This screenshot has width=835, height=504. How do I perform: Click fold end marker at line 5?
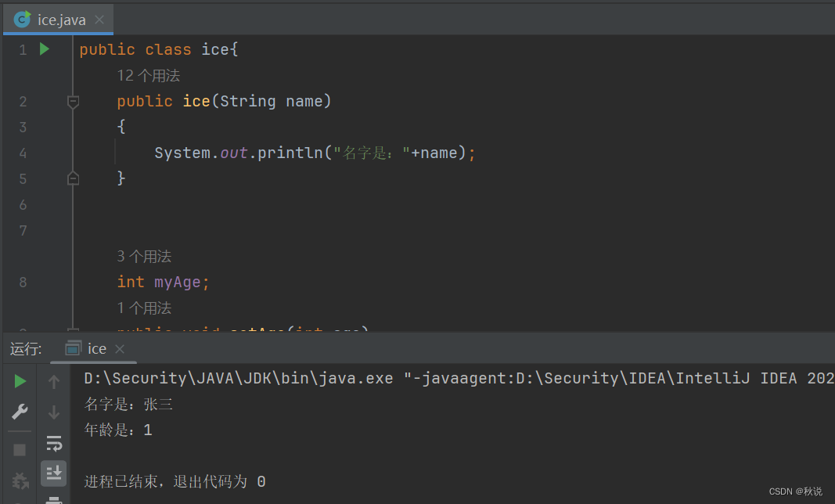[73, 178]
